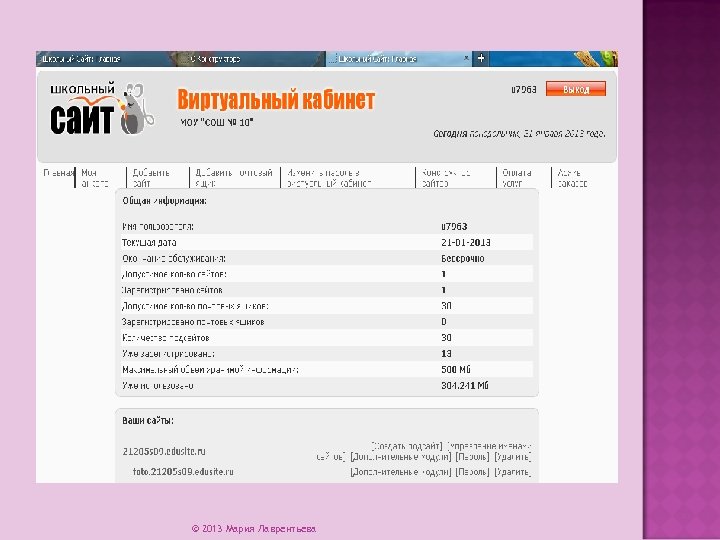Click Управление именами сайтов link
Image resolution: width=720 pixels, height=540 pixels.
(489, 446)
